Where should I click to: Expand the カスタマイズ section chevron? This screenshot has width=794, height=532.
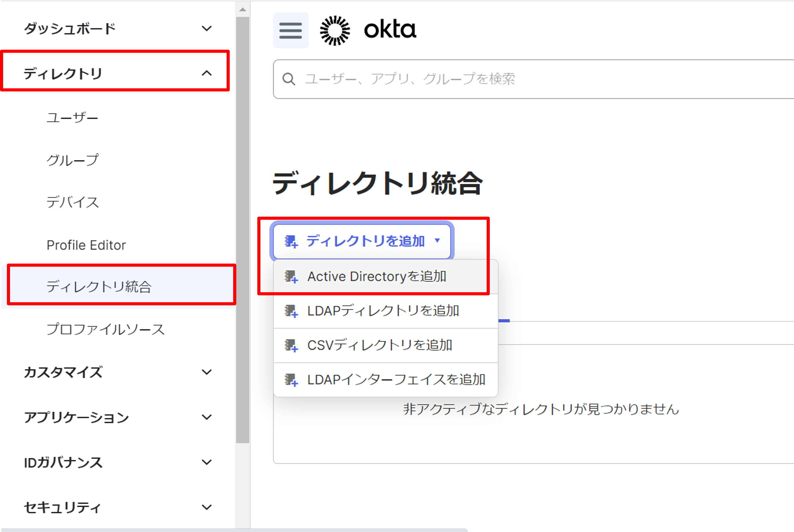pyautogui.click(x=207, y=372)
